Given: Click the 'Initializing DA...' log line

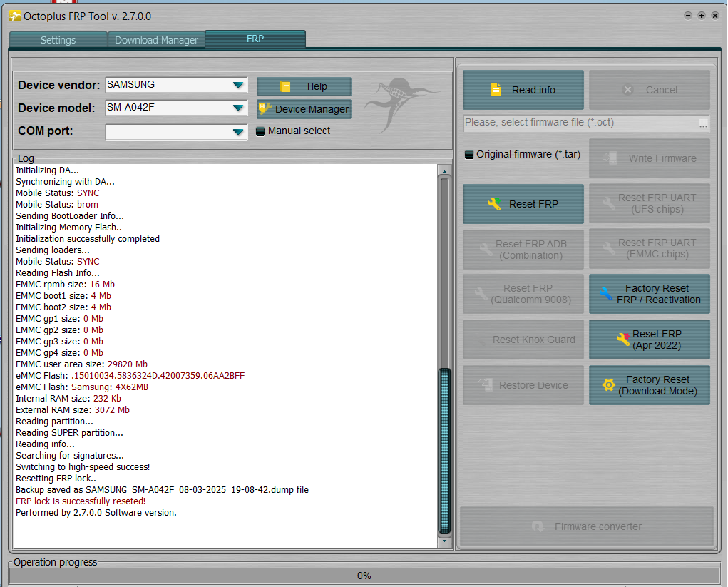Looking at the screenshot, I should coord(47,170).
